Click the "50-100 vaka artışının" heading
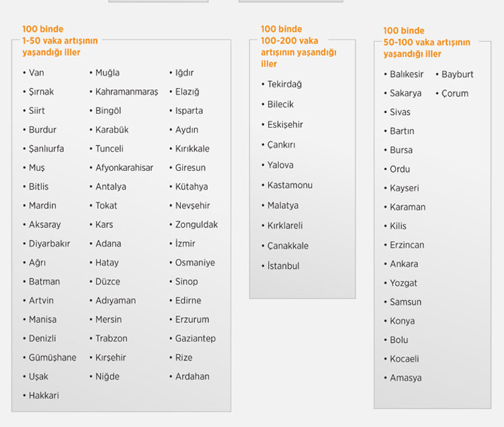504x427 pixels. pos(427,42)
